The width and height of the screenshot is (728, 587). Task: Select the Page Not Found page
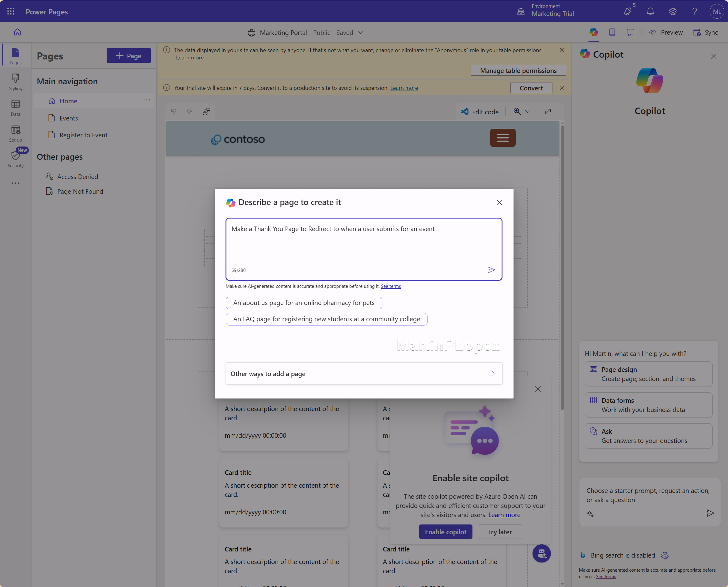[80, 191]
